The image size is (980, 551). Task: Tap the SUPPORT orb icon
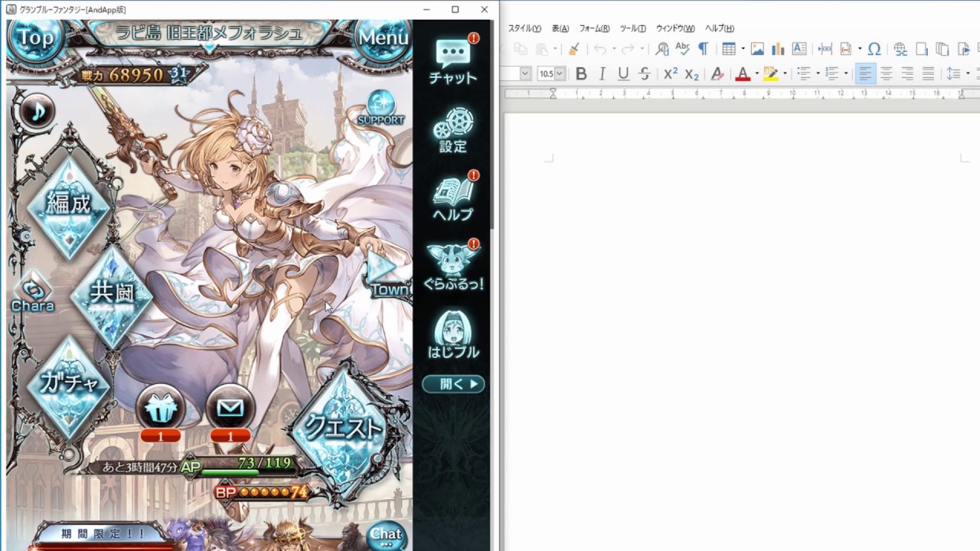pyautogui.click(x=381, y=109)
